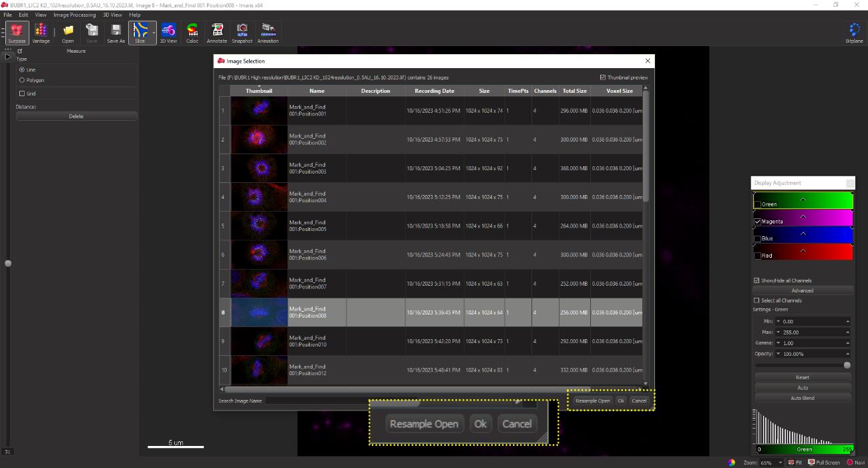Click the Resample Open button

click(592, 401)
